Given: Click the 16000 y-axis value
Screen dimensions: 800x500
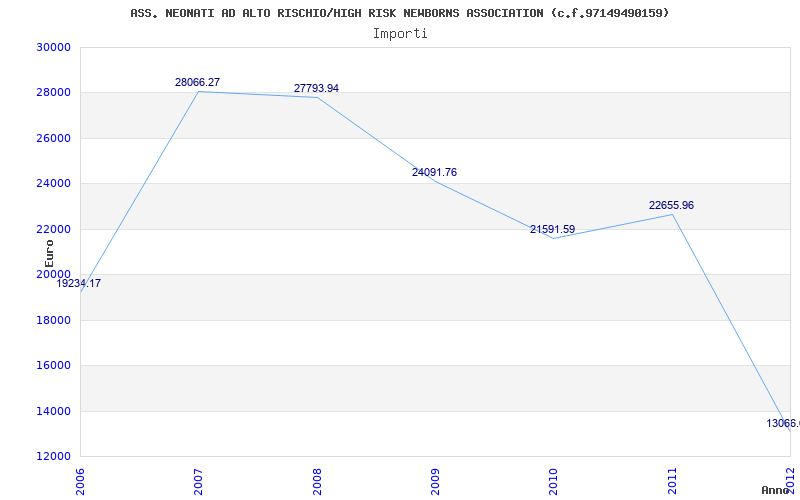Looking at the screenshot, I should pyautogui.click(x=53, y=366).
